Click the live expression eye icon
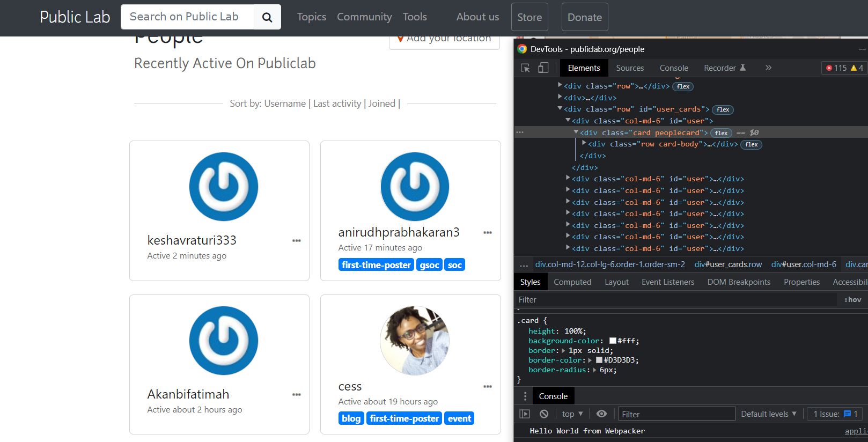868x442 pixels. point(602,414)
